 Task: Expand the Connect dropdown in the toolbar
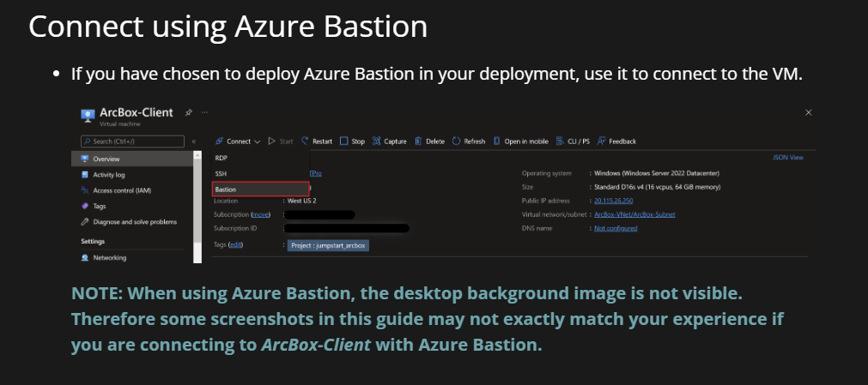(x=238, y=141)
